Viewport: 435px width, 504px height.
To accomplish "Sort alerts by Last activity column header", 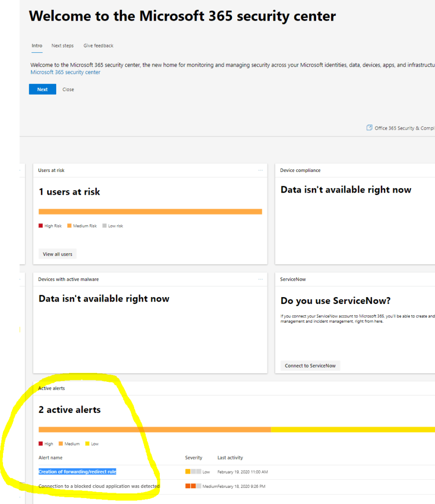I will [230, 458].
